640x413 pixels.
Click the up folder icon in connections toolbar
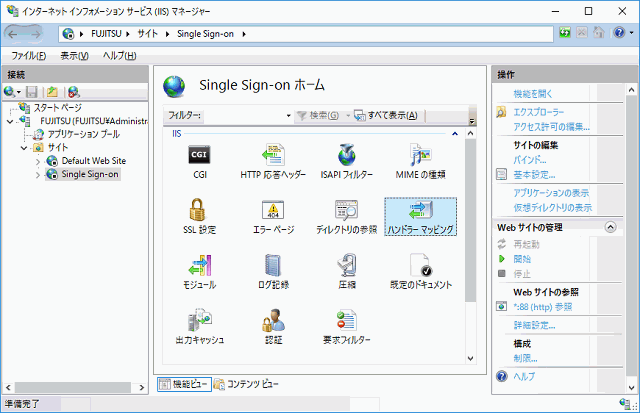(x=52, y=92)
